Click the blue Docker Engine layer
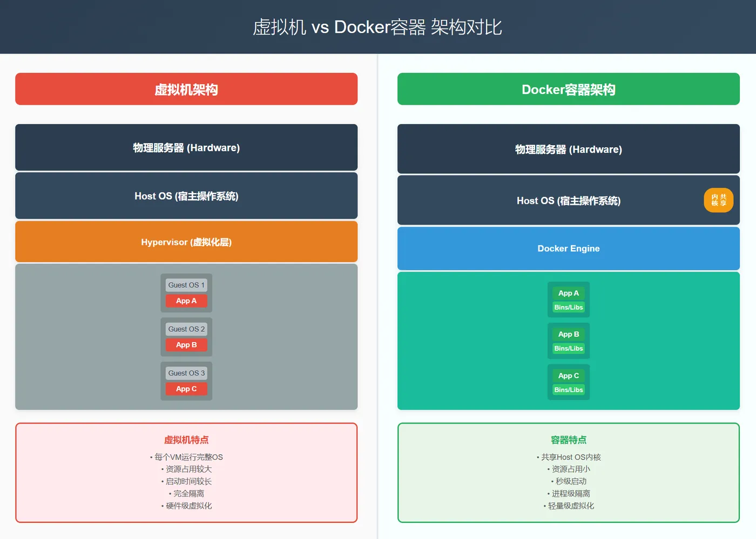The image size is (756, 539). 569,248
